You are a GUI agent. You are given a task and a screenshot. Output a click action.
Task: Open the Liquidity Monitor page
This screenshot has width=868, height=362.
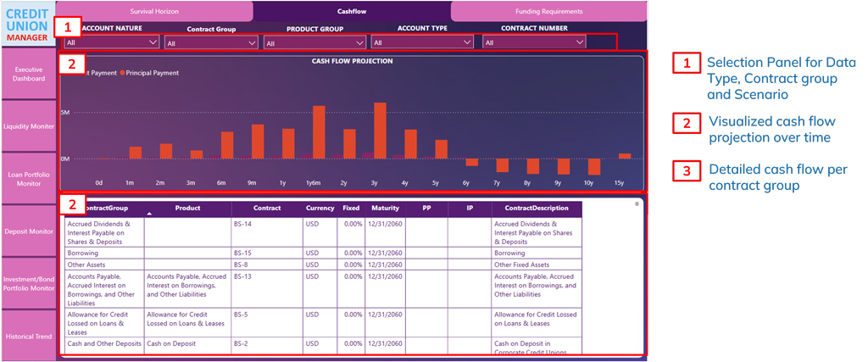coord(27,126)
